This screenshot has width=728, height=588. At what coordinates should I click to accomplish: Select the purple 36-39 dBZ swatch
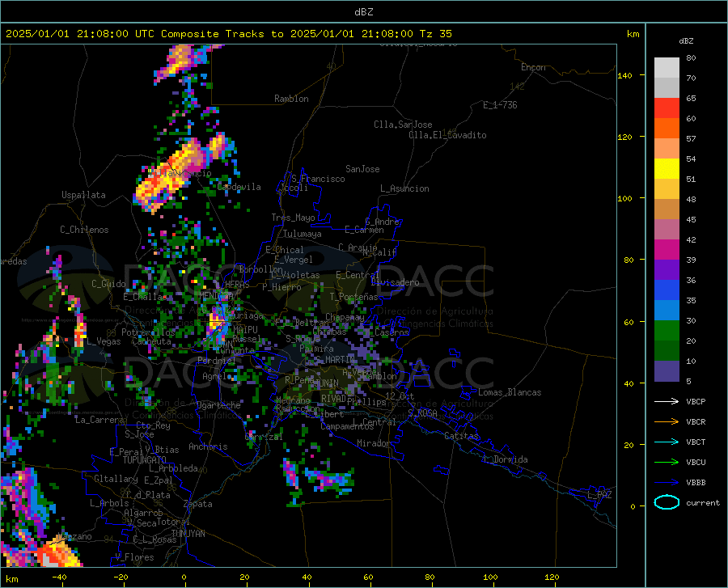point(667,270)
